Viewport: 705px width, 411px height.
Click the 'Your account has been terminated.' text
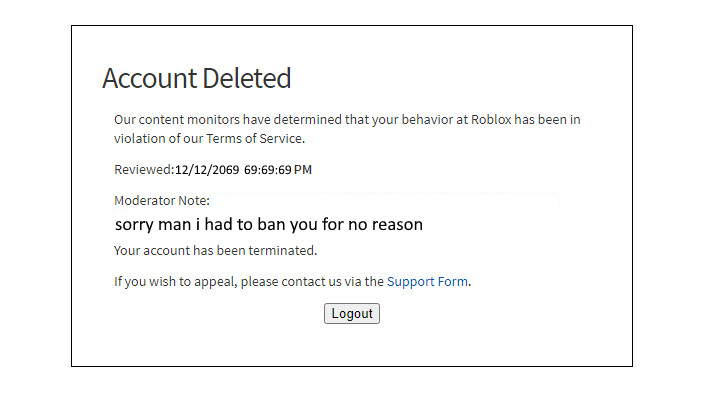[215, 250]
